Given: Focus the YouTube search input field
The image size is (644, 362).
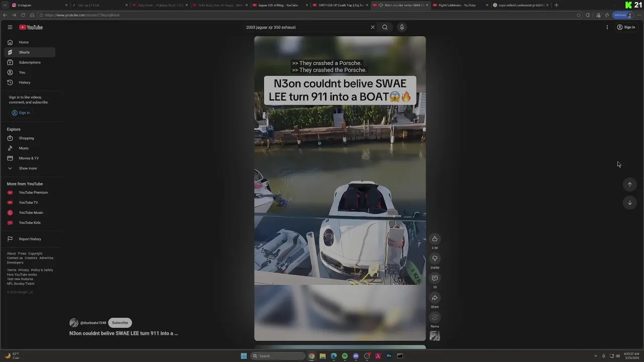Looking at the screenshot, I should (x=306, y=27).
